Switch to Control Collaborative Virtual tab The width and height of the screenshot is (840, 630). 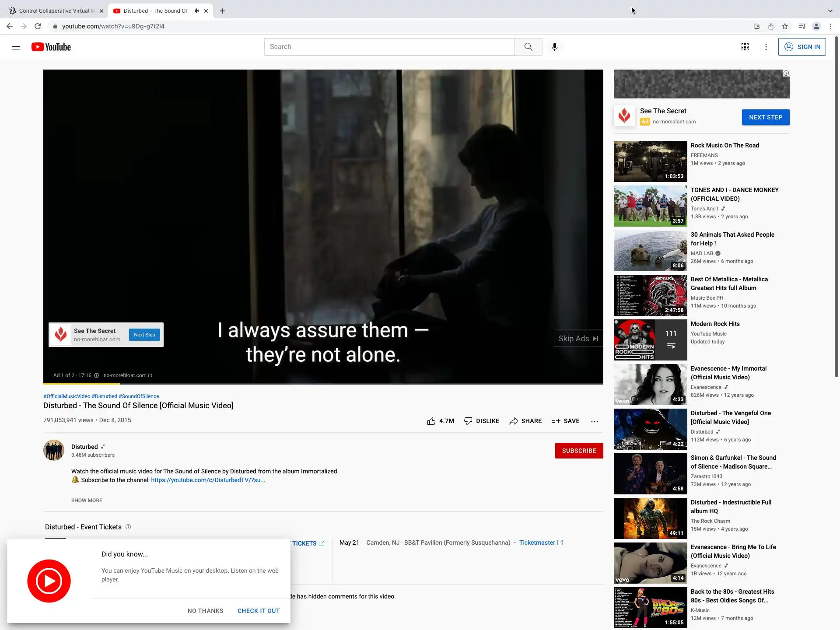[x=55, y=11]
